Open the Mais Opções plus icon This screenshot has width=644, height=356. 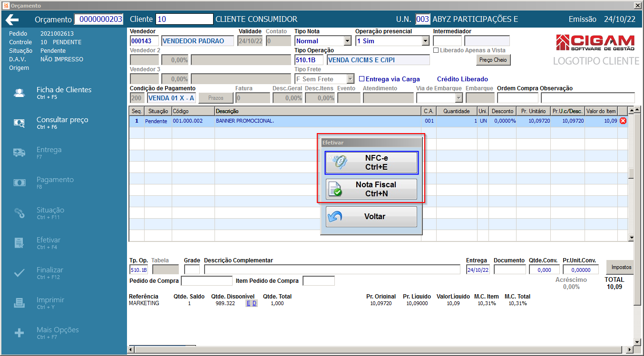19,333
